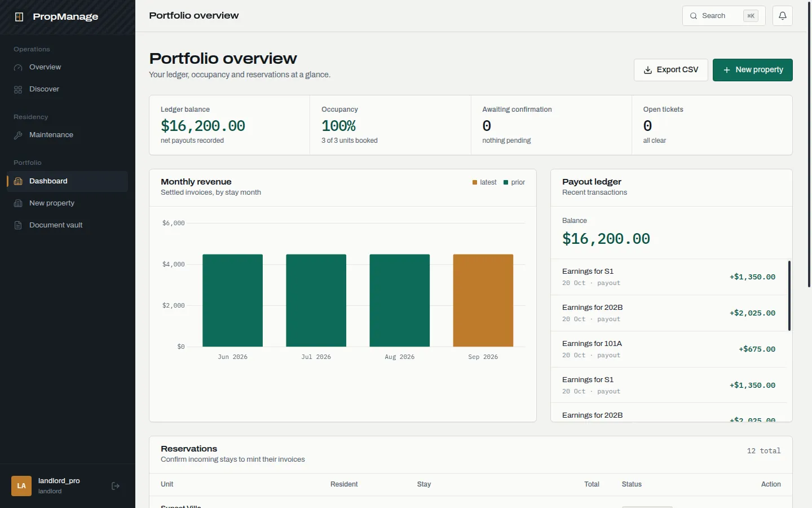Image resolution: width=812 pixels, height=508 pixels.
Task: Click the Document vault file icon
Action: point(18,225)
